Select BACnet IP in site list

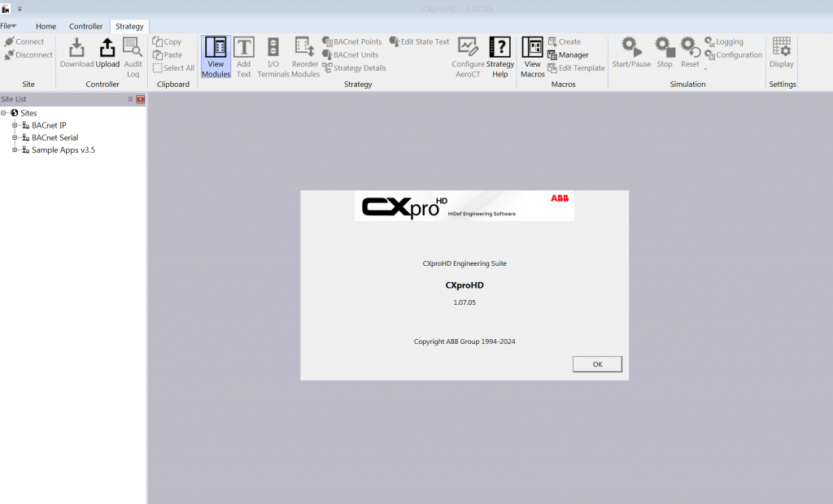tap(49, 125)
